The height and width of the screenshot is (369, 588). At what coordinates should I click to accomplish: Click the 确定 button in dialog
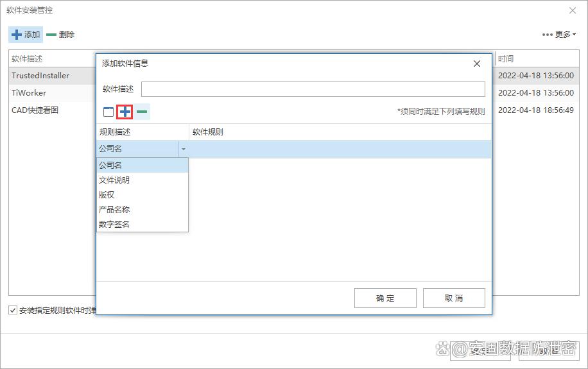[x=385, y=298]
